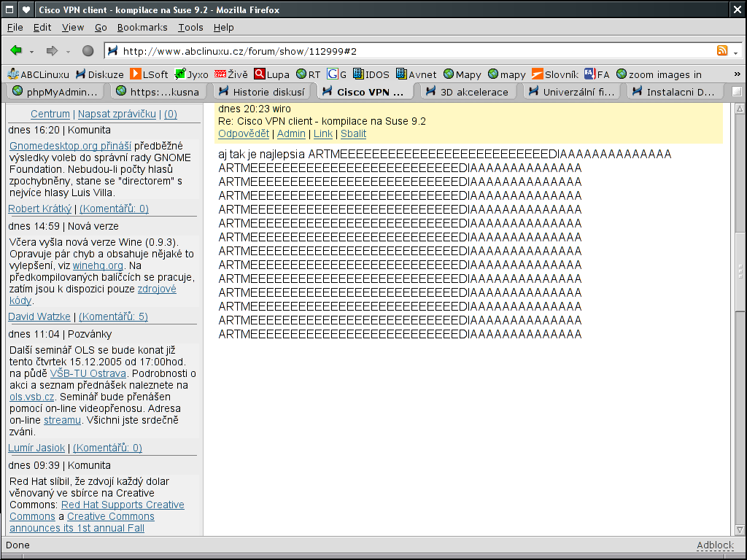This screenshot has height=560, width=747.
Task: Open the Lupa bookmark
Action: (271, 74)
